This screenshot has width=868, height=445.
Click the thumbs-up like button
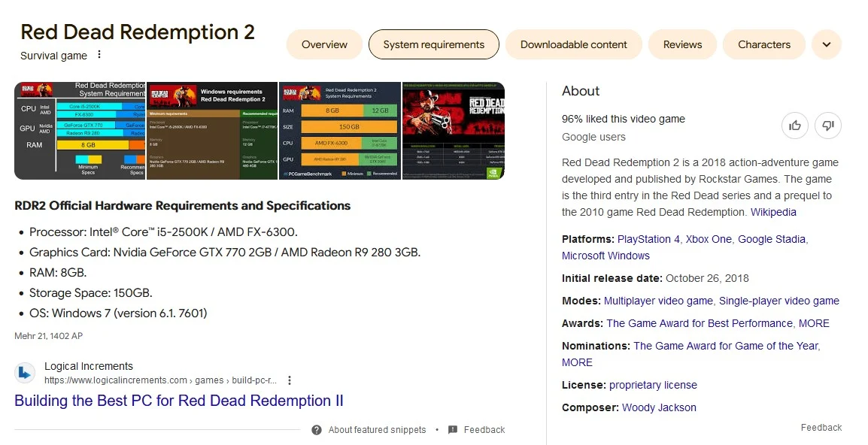click(795, 126)
